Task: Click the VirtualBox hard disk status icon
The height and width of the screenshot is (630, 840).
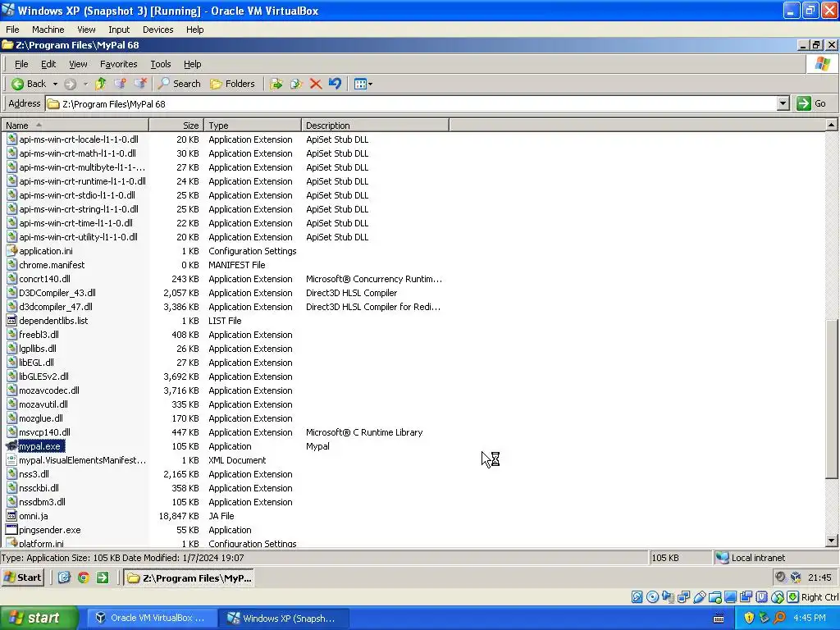Action: click(637, 597)
